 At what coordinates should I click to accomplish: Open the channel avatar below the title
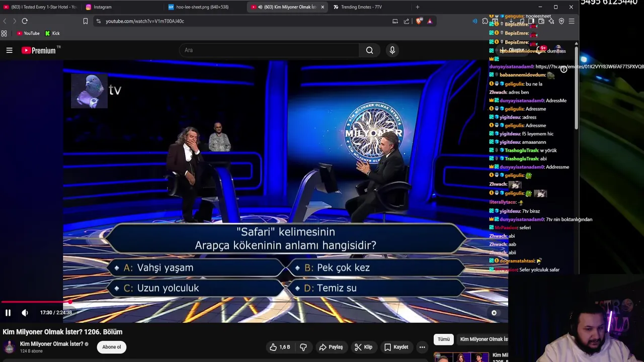coord(10,347)
